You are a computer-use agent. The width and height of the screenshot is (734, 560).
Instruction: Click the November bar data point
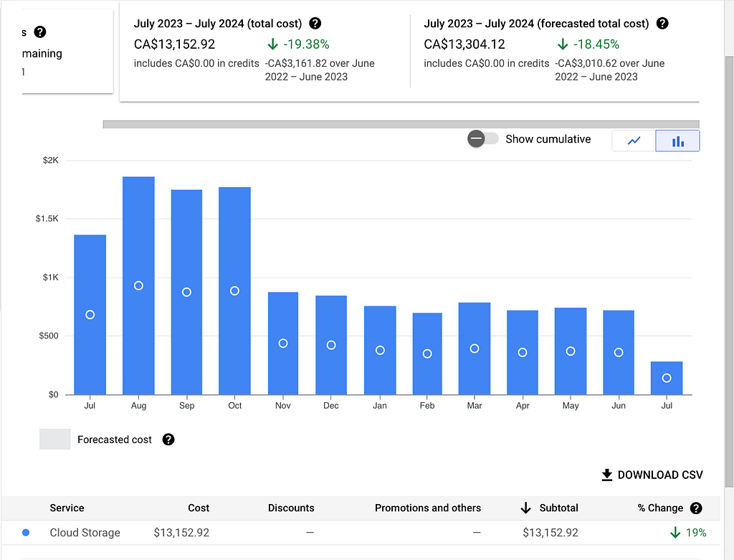pyautogui.click(x=283, y=343)
